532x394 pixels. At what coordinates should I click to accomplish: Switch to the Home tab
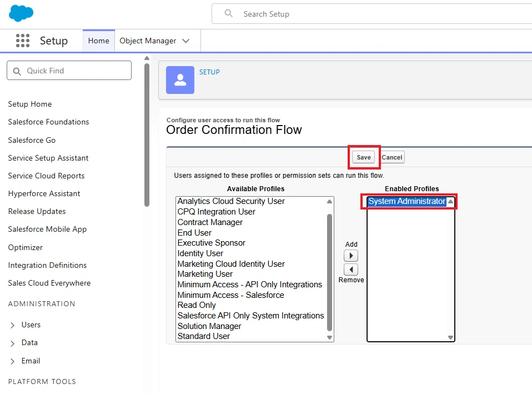pyautogui.click(x=99, y=41)
